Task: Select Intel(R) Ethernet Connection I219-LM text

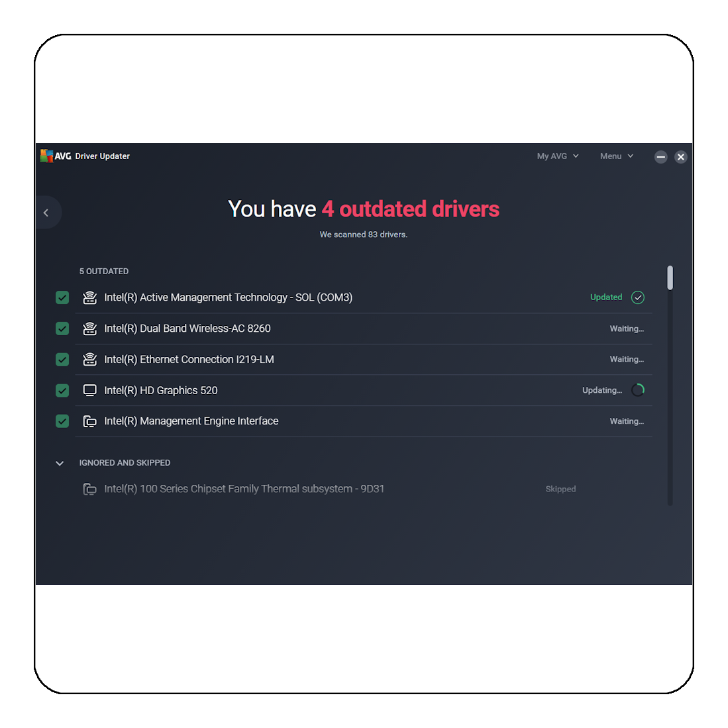Action: (x=189, y=359)
